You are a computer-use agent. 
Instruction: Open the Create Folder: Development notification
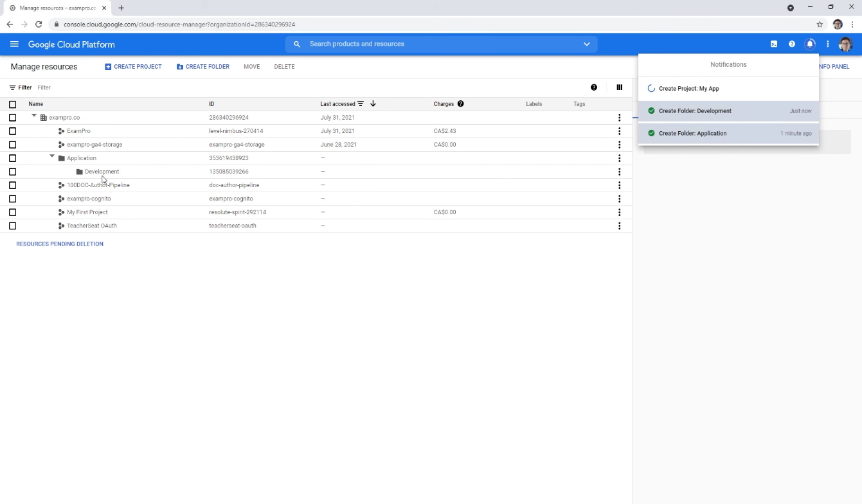coord(728,111)
